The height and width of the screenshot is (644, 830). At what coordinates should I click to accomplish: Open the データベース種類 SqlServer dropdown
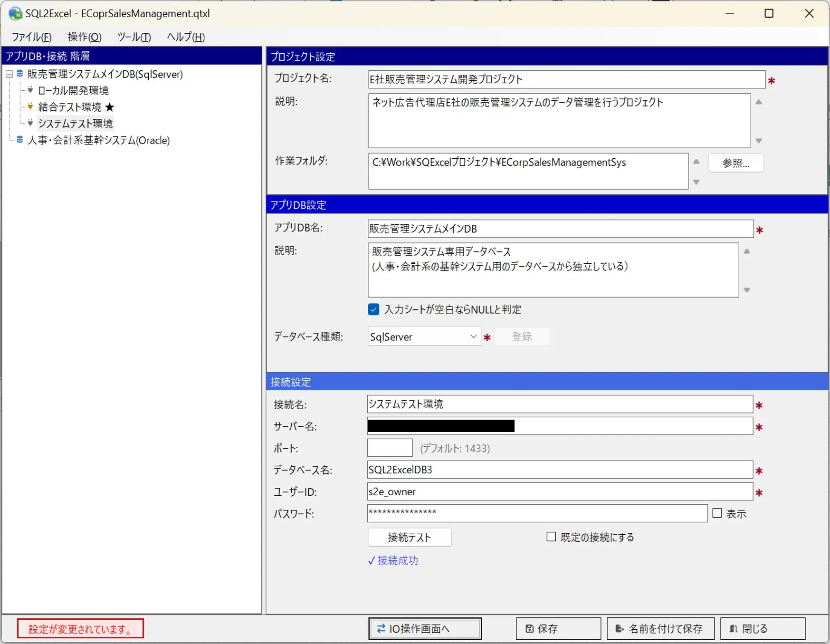point(424,336)
